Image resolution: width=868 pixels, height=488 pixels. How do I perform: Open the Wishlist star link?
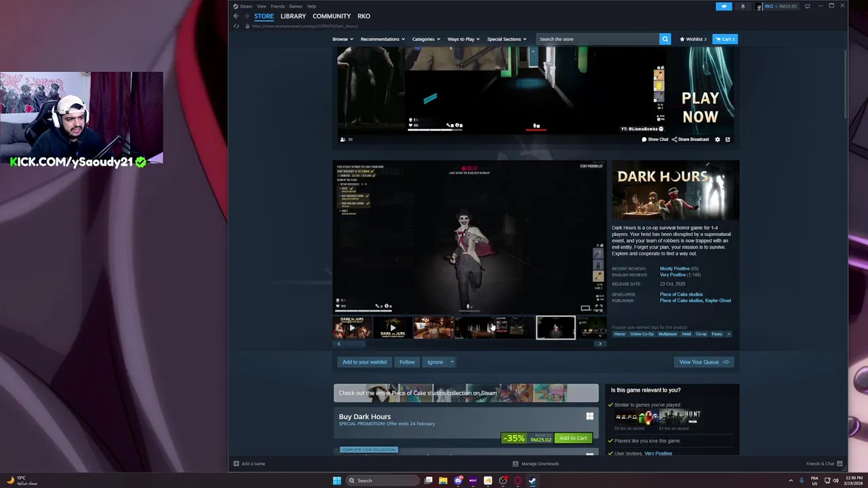(x=693, y=39)
